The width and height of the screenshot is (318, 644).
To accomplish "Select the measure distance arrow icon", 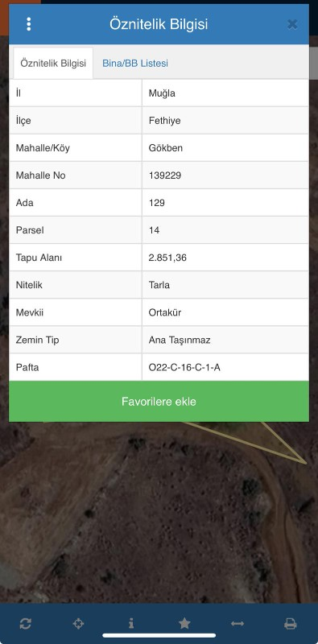I will [237, 623].
